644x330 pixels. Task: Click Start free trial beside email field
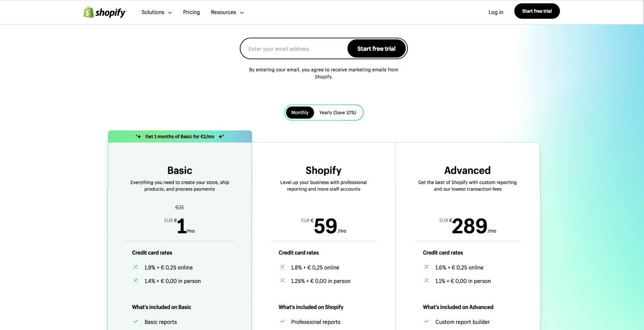[x=376, y=49]
